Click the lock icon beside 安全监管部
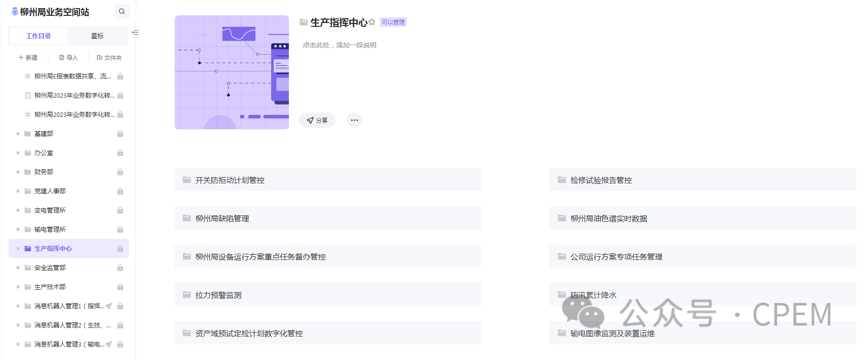 tap(120, 268)
